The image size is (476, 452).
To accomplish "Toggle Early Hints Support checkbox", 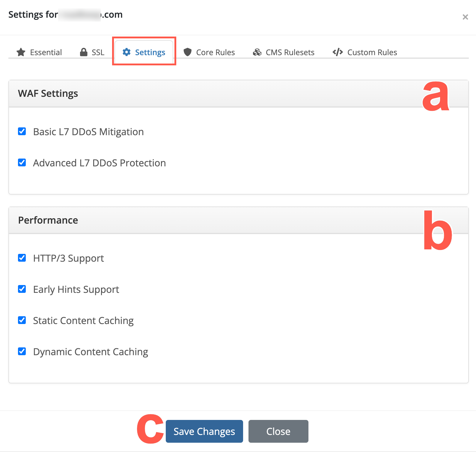I will coord(22,289).
